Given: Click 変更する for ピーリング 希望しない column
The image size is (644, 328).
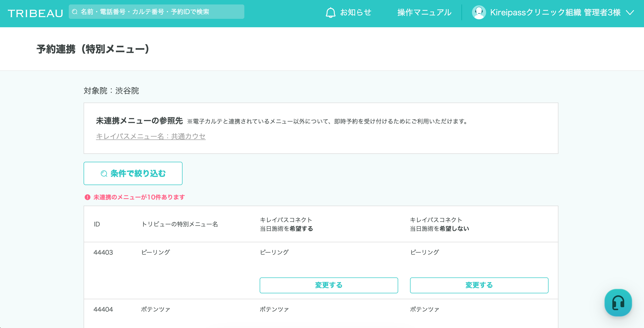Looking at the screenshot, I should pos(479,285).
